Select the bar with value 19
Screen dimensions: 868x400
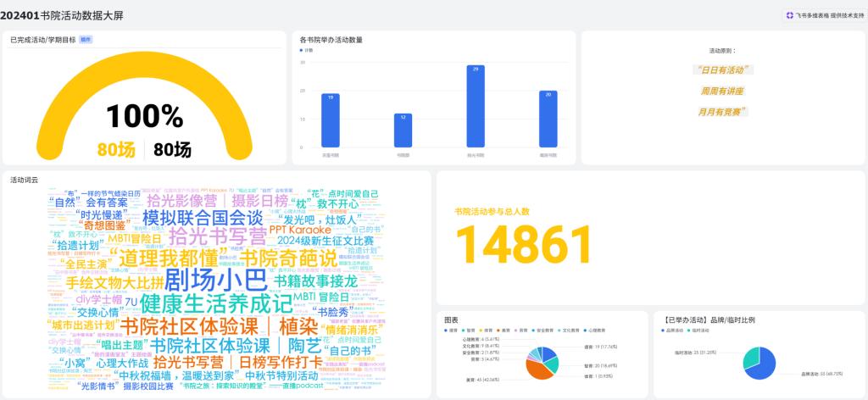click(x=331, y=120)
